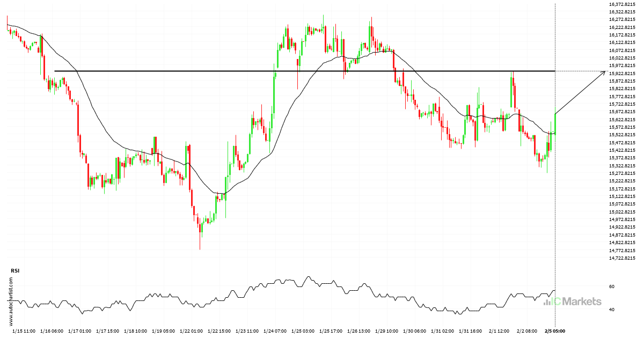Select the 1/24 07:00 time axis label
Image resolution: width=644 pixels, height=338 pixels.
pyautogui.click(x=276, y=331)
